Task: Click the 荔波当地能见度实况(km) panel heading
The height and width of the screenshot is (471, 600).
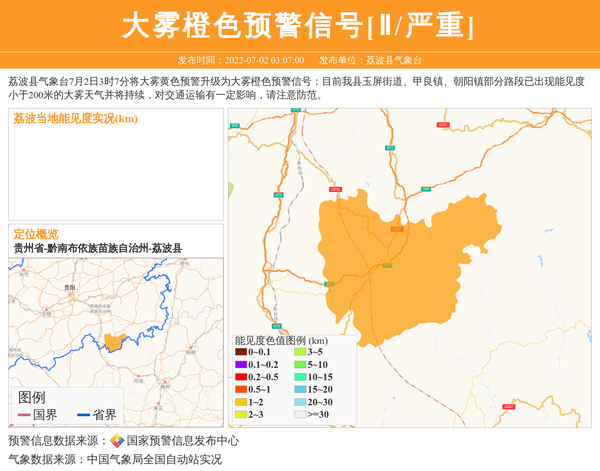Action: (76, 119)
